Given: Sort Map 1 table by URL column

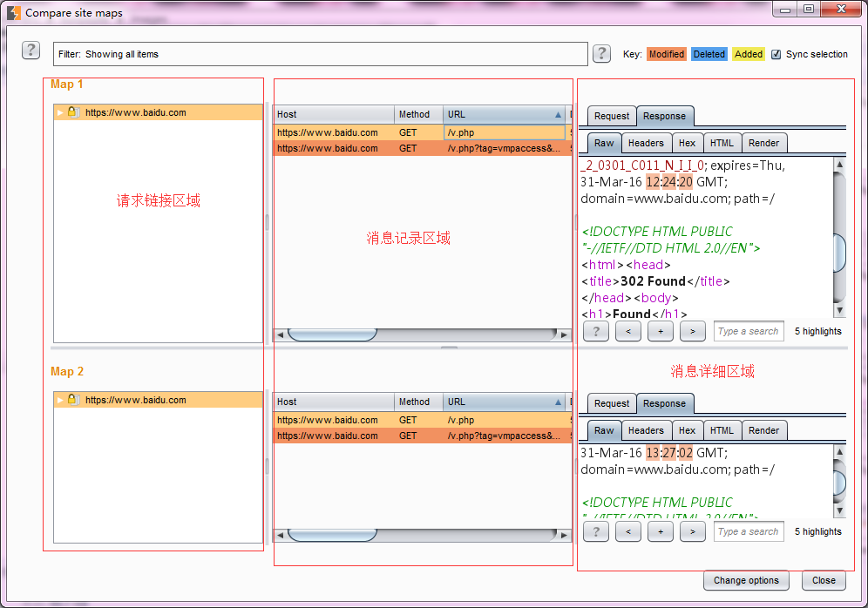Looking at the screenshot, I should pyautogui.click(x=505, y=114).
